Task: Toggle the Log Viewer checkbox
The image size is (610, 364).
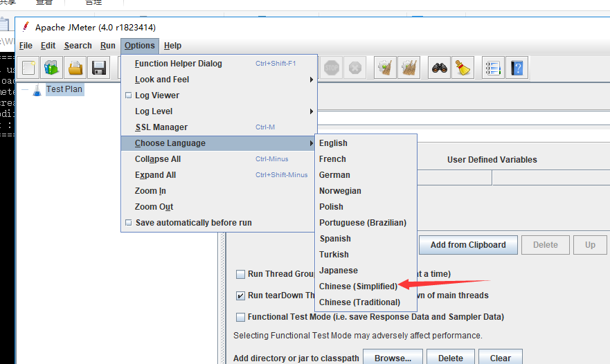Action: point(129,95)
